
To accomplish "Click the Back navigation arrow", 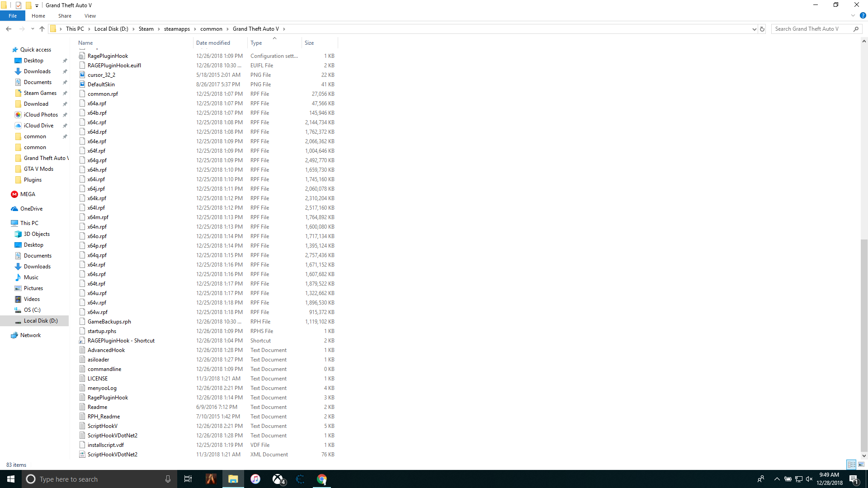I will tap(9, 29).
